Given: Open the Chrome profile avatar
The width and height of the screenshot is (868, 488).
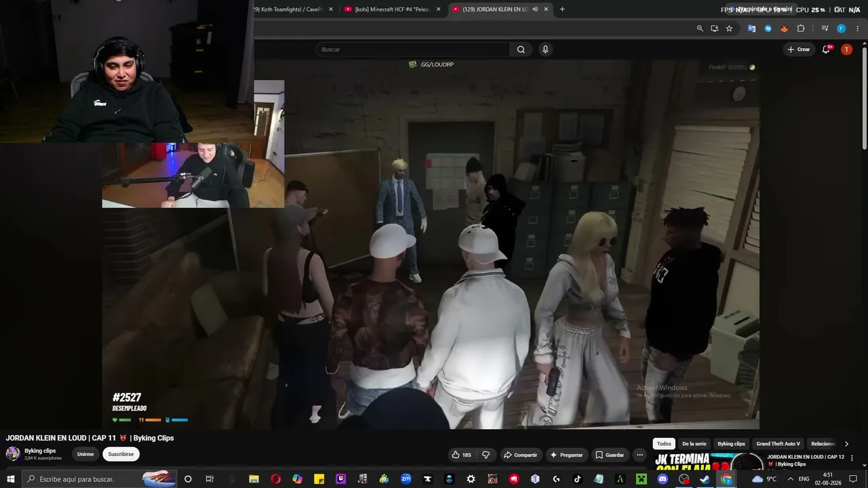Looking at the screenshot, I should click(841, 28).
